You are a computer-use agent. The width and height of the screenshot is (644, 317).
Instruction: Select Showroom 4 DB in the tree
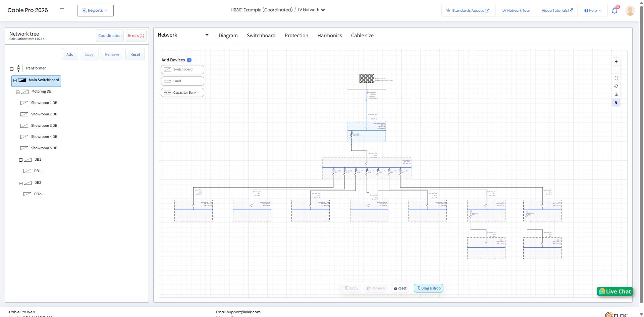[44, 137]
